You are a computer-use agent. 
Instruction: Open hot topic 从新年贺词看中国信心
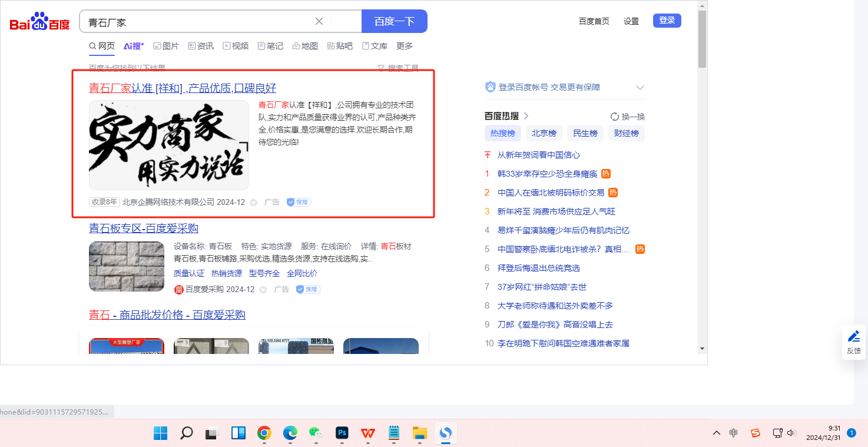[x=539, y=155]
